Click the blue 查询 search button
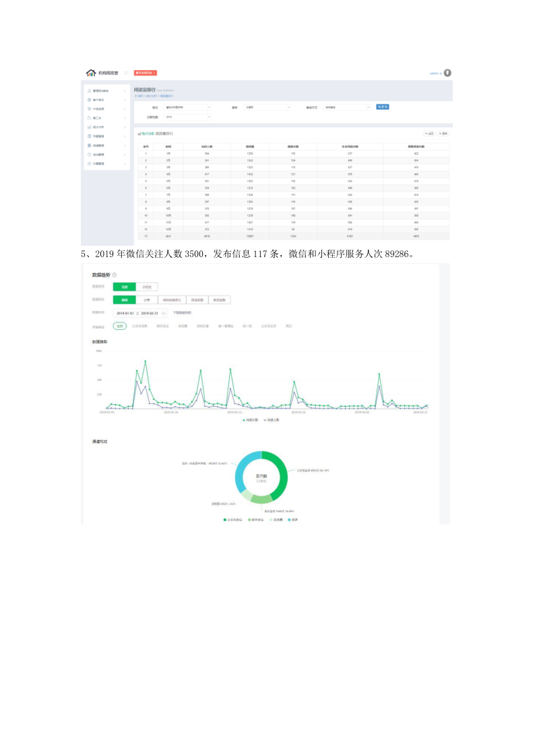 tap(383, 107)
